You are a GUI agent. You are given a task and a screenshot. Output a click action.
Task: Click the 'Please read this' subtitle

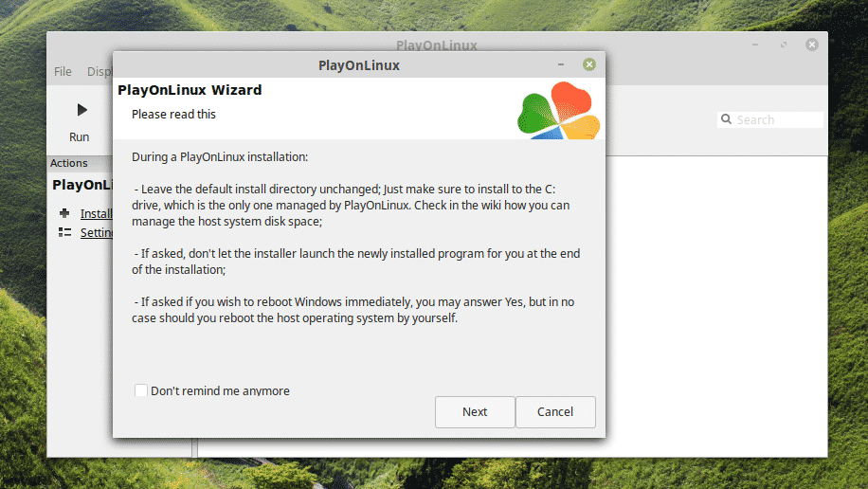point(173,114)
